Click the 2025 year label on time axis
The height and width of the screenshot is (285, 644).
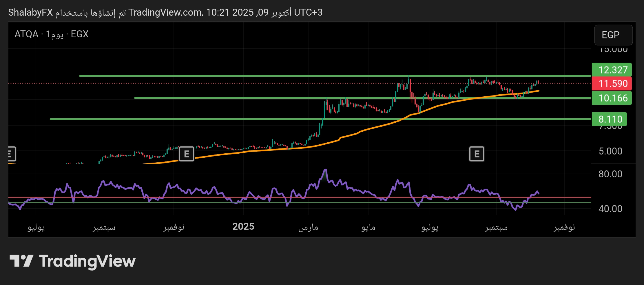[x=243, y=227]
